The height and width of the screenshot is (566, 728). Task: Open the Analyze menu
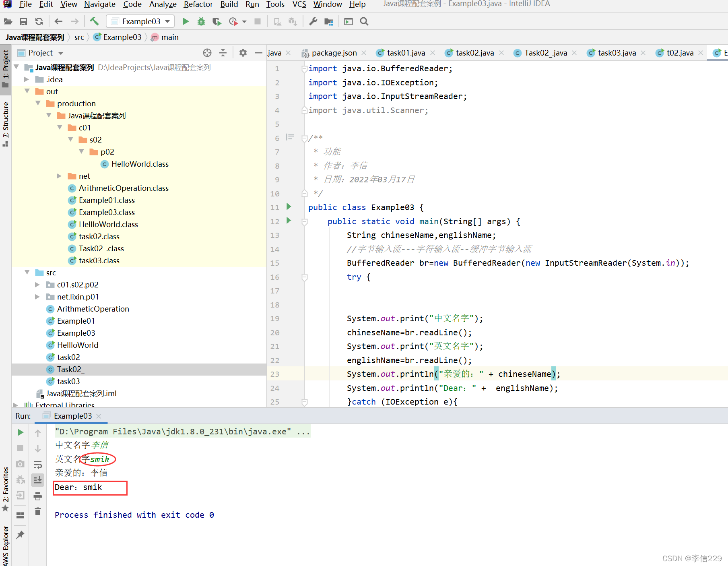point(163,4)
